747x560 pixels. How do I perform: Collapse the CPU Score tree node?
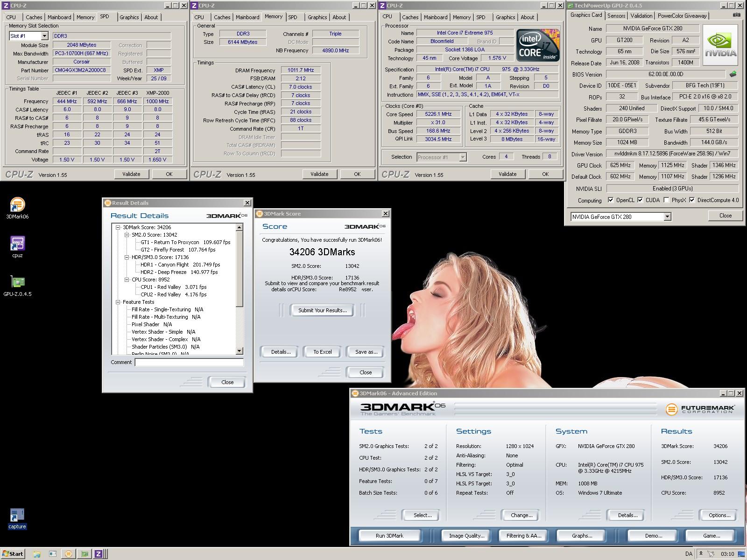[x=127, y=280]
